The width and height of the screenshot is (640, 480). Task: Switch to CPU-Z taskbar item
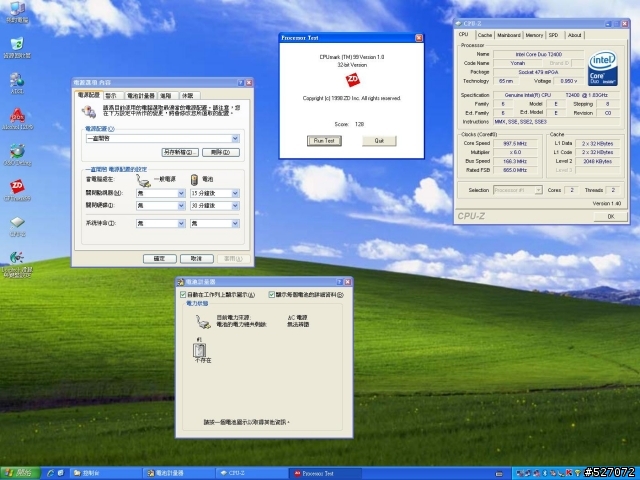[252, 473]
